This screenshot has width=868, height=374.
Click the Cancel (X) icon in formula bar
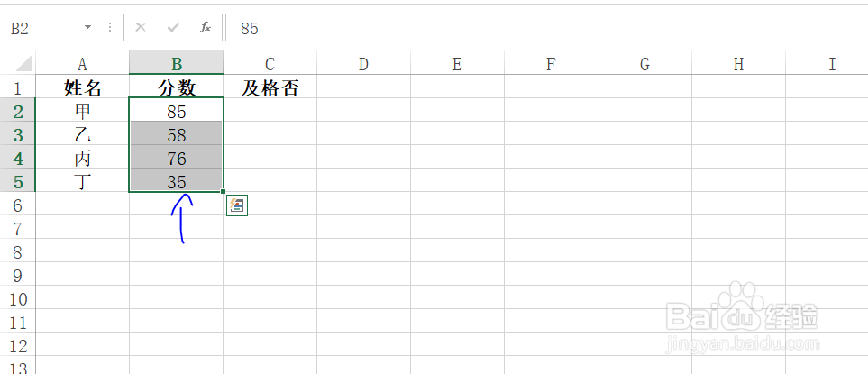tap(141, 28)
